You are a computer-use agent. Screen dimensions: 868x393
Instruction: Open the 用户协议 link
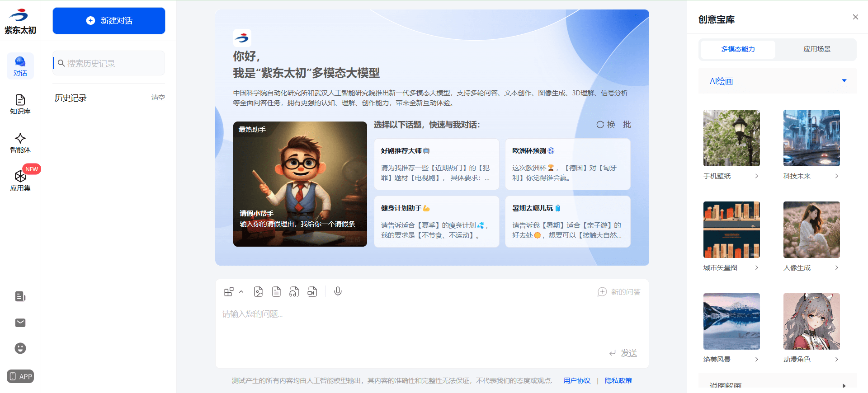point(577,381)
